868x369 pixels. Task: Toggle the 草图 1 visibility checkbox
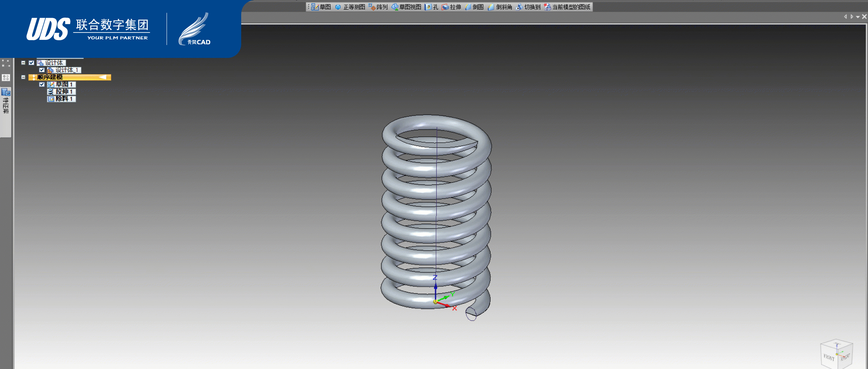pos(42,84)
